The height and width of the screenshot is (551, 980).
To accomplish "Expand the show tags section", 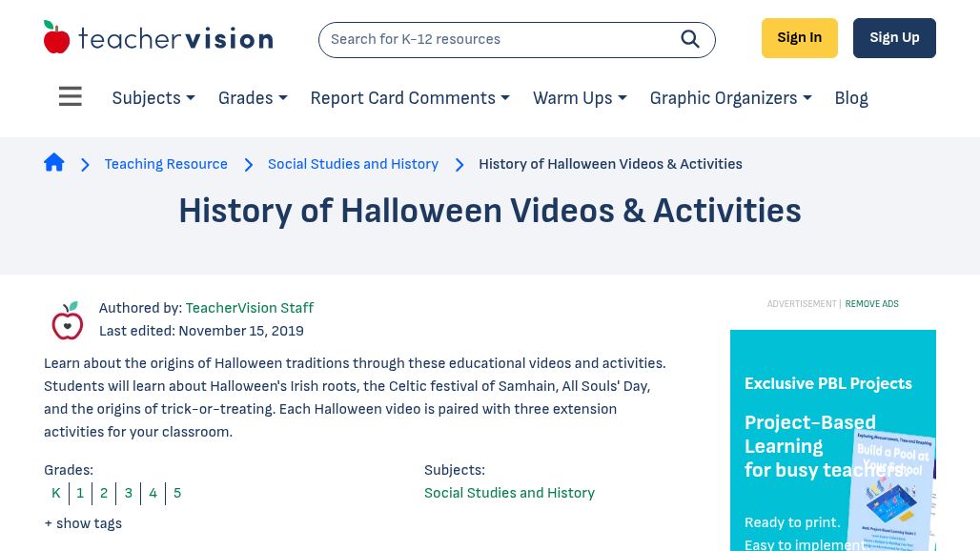I will coord(83,523).
